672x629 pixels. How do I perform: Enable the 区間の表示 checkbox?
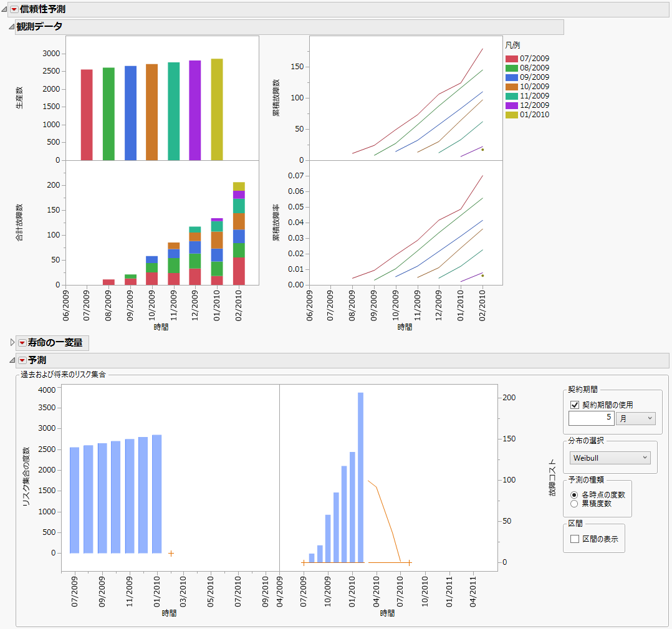pos(575,539)
